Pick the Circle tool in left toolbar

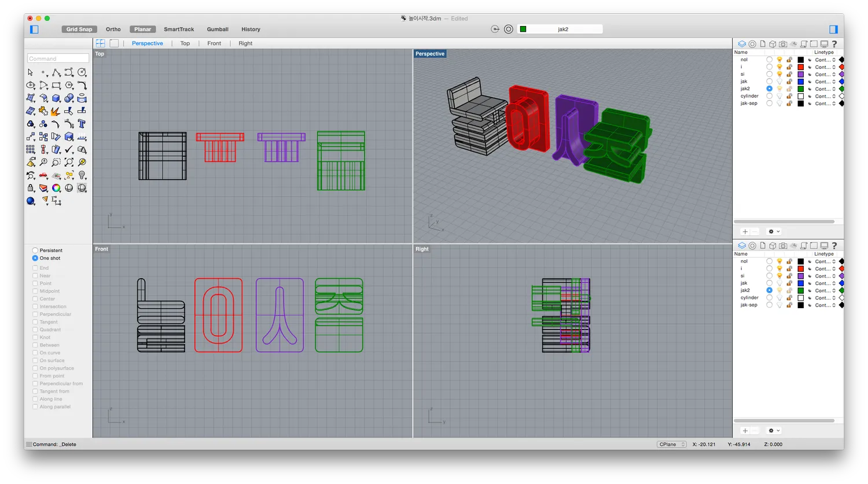[82, 72]
